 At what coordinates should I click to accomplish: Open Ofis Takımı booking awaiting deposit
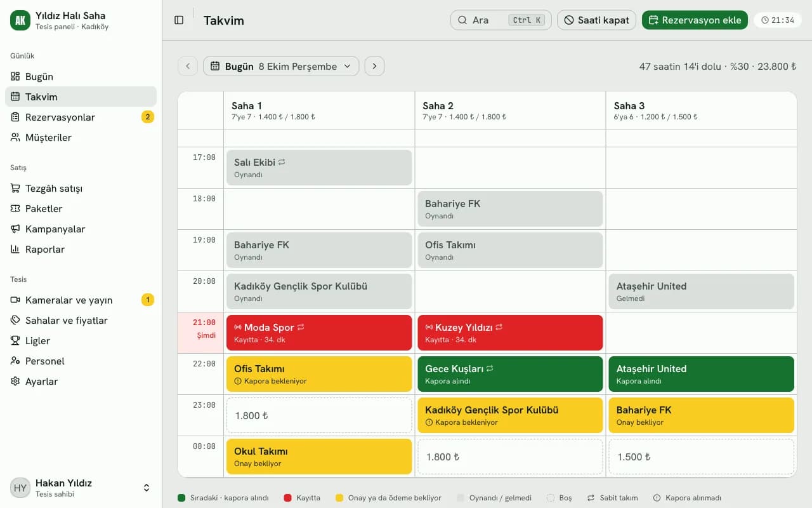[319, 374]
